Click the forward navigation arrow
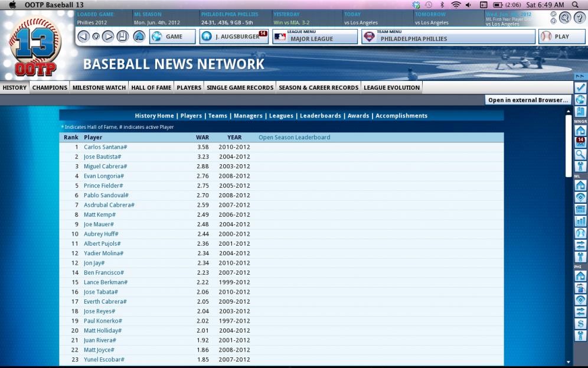The image size is (588, 368). [x=108, y=37]
